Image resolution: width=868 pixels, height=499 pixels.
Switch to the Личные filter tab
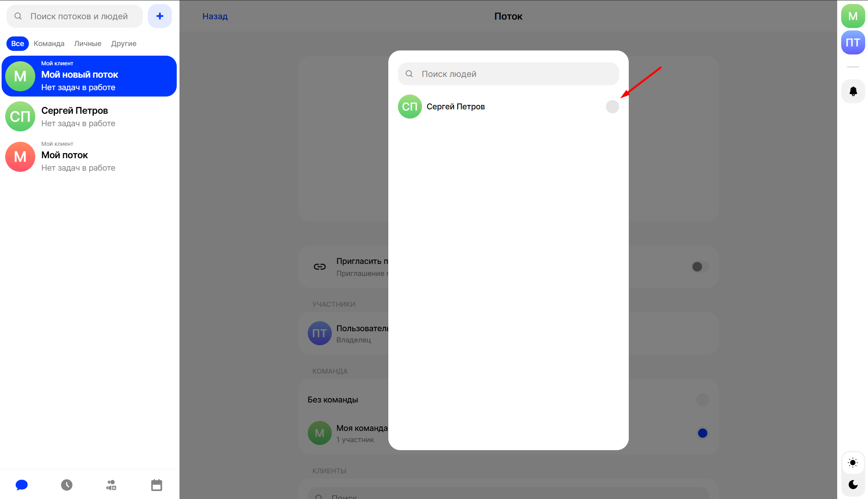pyautogui.click(x=87, y=43)
